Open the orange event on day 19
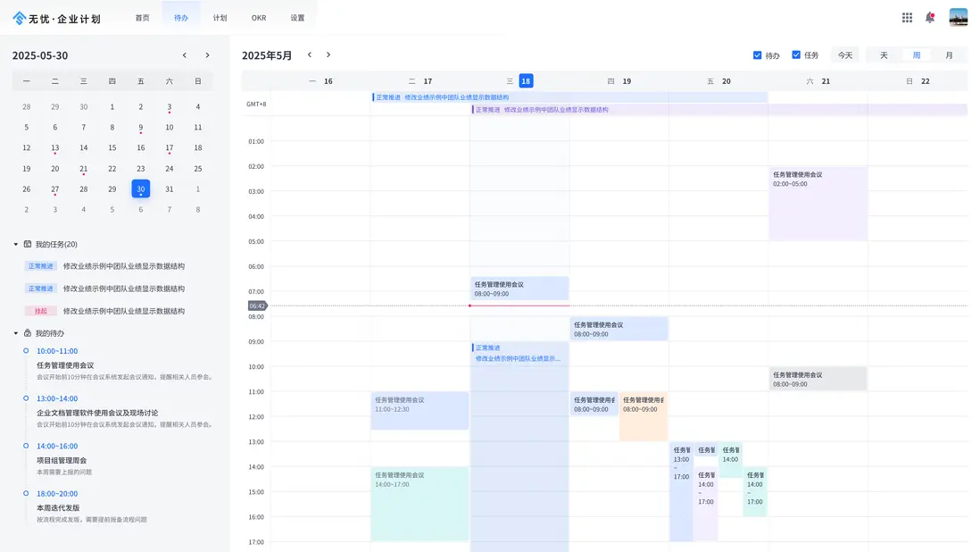980x552 pixels. (x=644, y=415)
